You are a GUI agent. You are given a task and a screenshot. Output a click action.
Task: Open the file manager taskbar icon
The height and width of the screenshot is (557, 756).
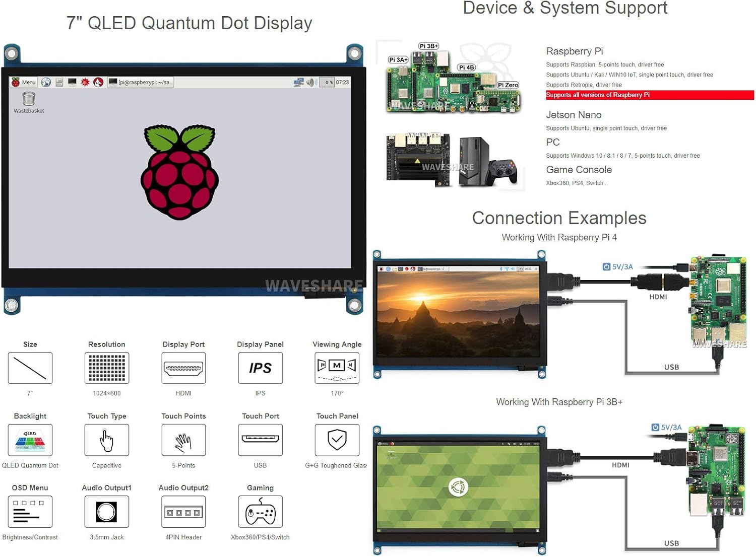[x=59, y=82]
